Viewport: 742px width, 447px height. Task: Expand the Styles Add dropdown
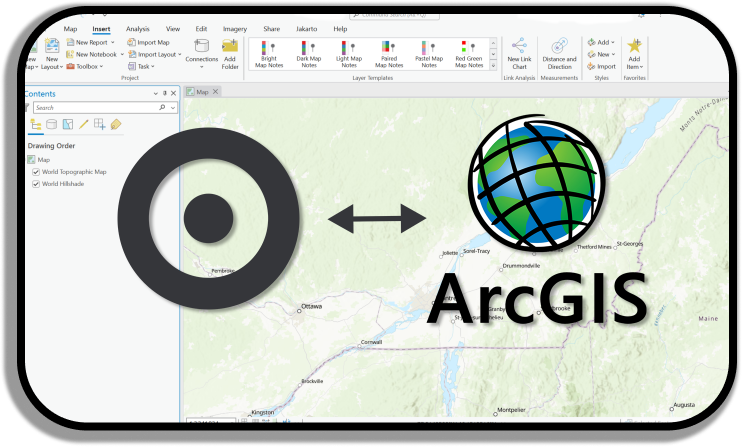(613, 43)
